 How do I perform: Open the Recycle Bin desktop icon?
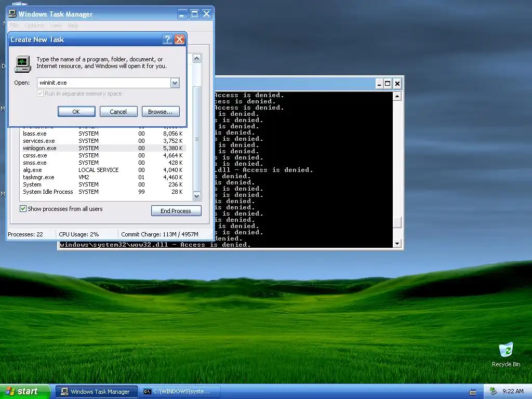506,354
